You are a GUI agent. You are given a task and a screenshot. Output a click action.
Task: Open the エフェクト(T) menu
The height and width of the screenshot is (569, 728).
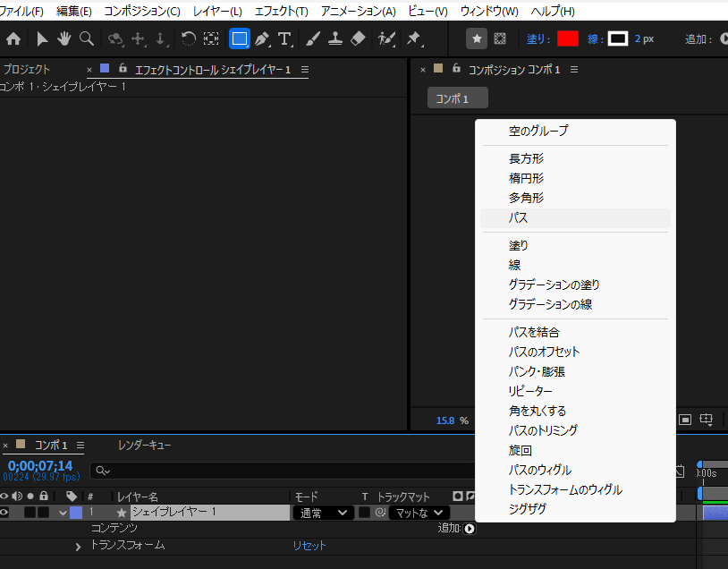pos(281,12)
